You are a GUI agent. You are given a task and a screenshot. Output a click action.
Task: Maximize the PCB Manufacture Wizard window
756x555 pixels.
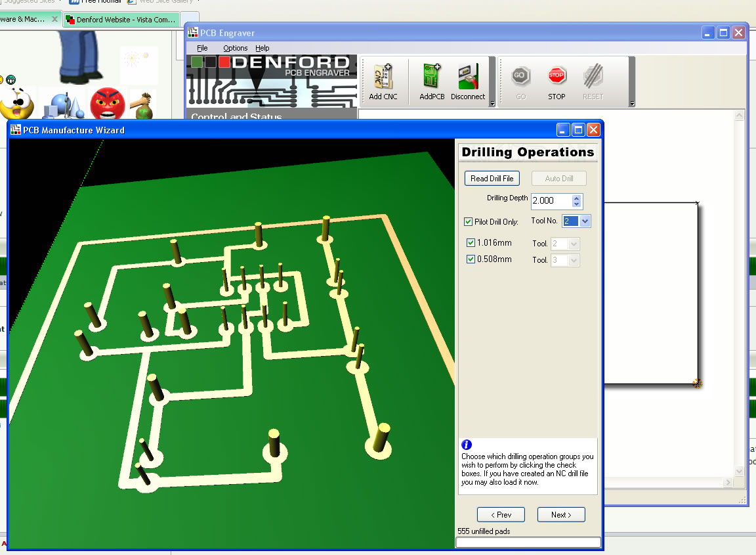[x=579, y=129]
